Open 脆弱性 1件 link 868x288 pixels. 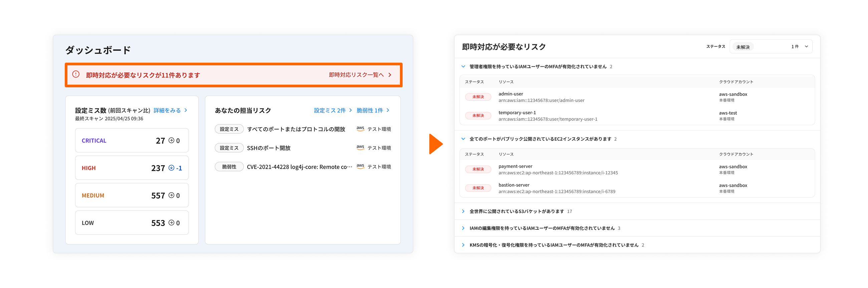(373, 110)
